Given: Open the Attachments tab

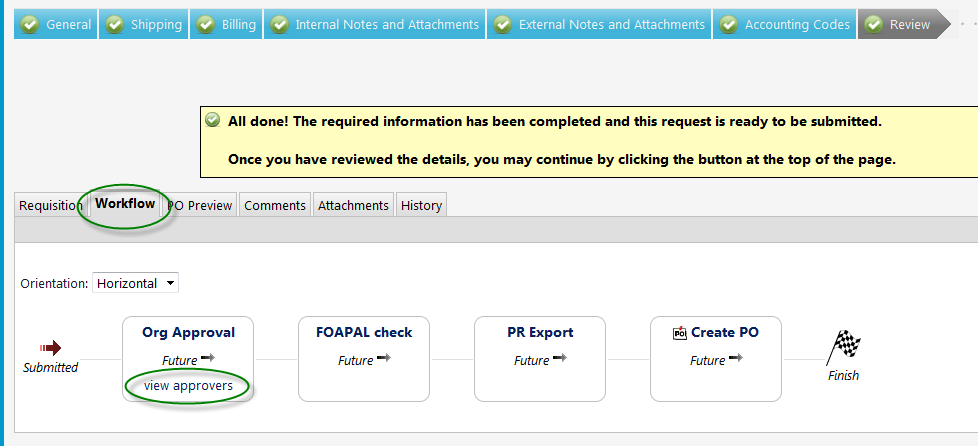Looking at the screenshot, I should click(354, 205).
